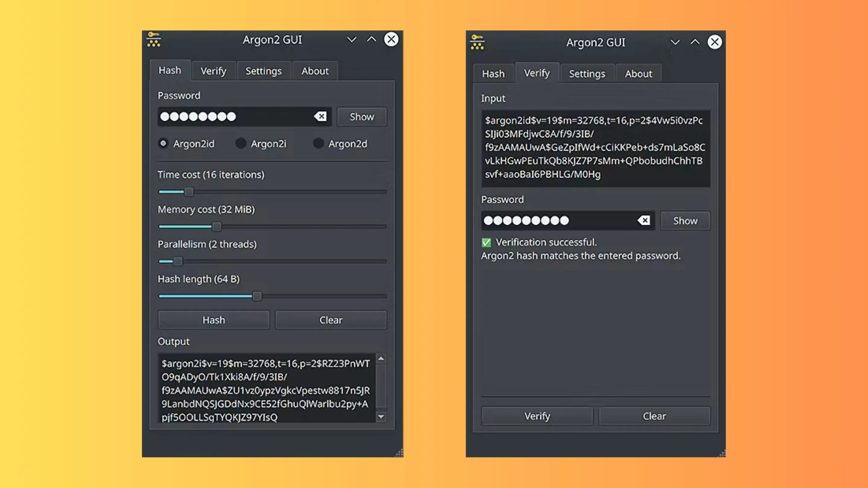Clear the password field in the Verify window

pos(643,221)
